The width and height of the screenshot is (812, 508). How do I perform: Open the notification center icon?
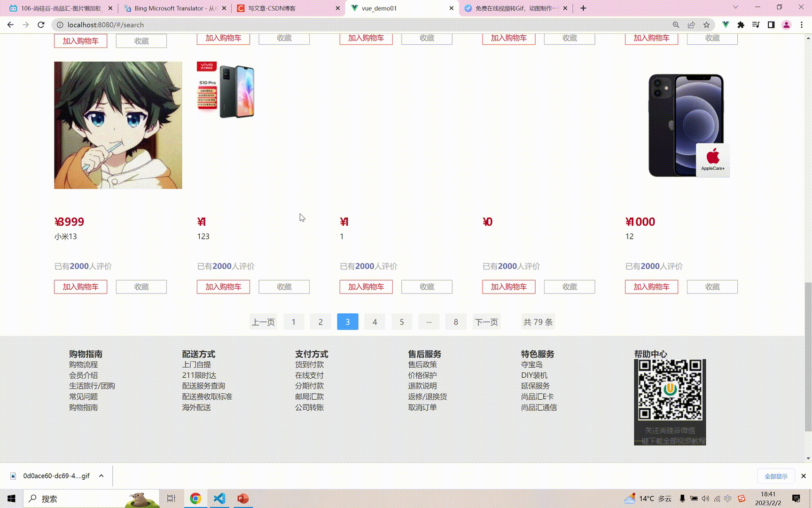pyautogui.click(x=796, y=499)
